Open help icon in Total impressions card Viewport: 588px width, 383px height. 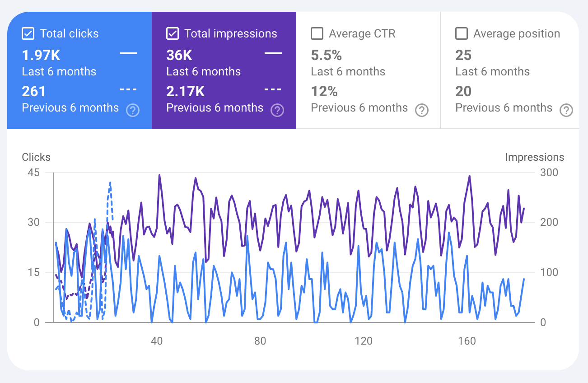click(x=277, y=110)
